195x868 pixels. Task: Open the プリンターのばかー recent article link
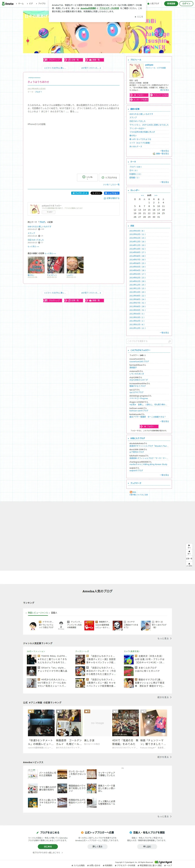(138, 128)
